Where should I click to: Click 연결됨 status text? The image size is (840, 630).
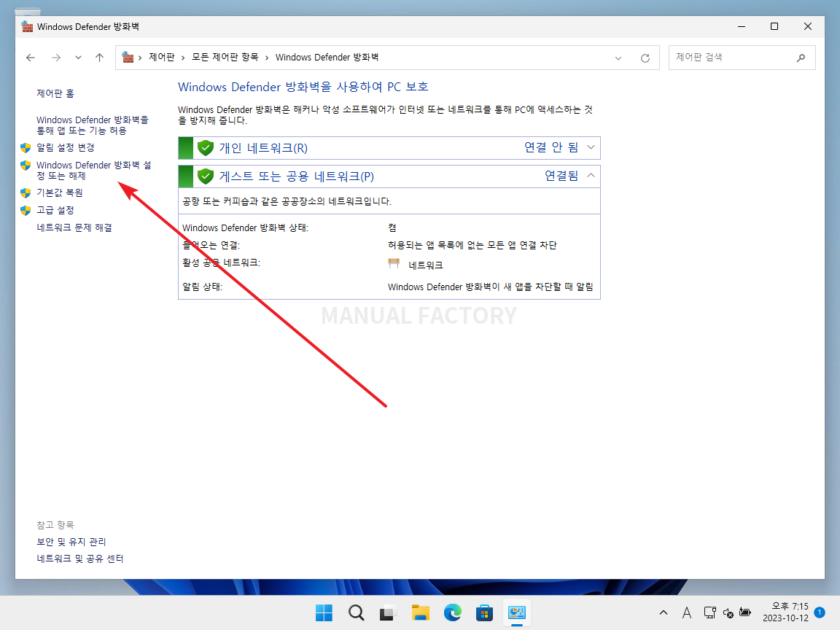point(561,176)
